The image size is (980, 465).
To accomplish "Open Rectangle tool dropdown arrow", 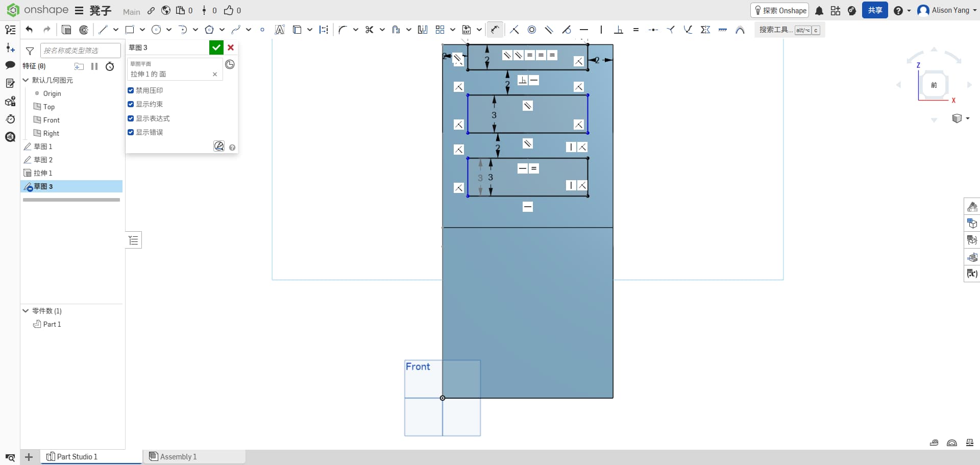I will pos(142,30).
